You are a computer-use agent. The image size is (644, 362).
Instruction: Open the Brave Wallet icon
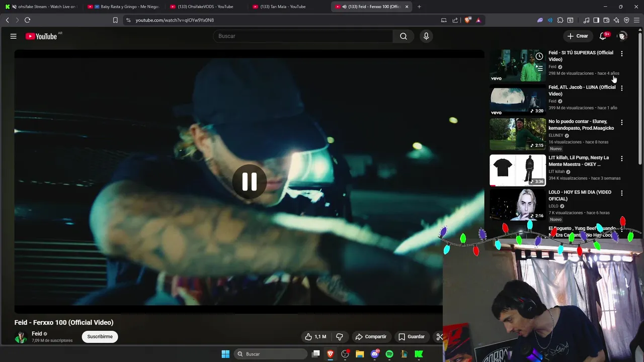pos(606,20)
